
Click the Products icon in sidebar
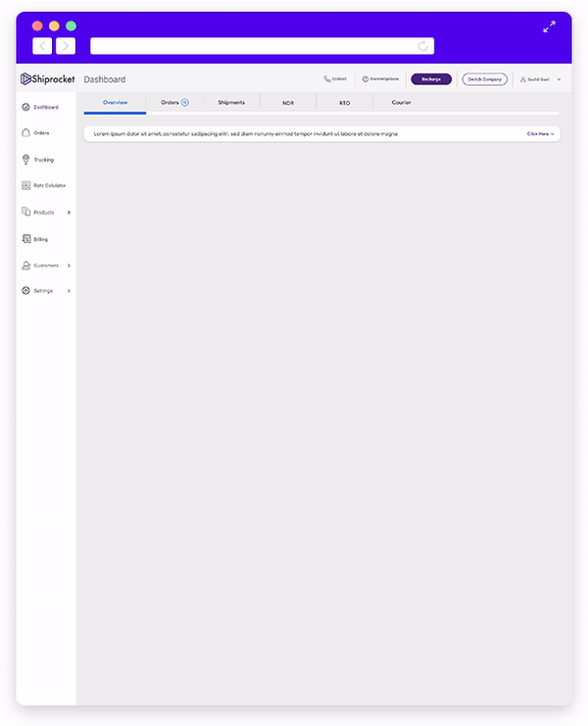[25, 212]
